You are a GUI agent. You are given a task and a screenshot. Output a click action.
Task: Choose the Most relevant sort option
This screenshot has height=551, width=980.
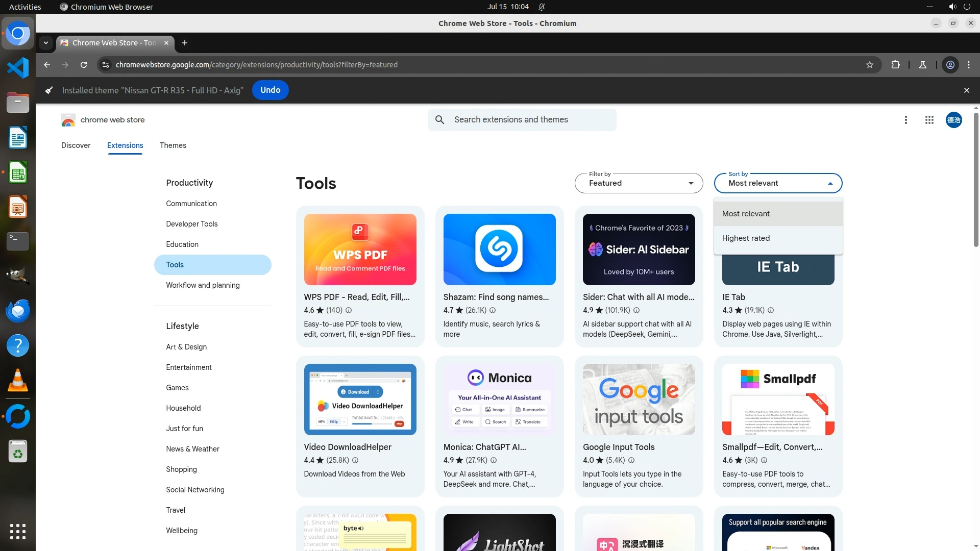pyautogui.click(x=746, y=214)
